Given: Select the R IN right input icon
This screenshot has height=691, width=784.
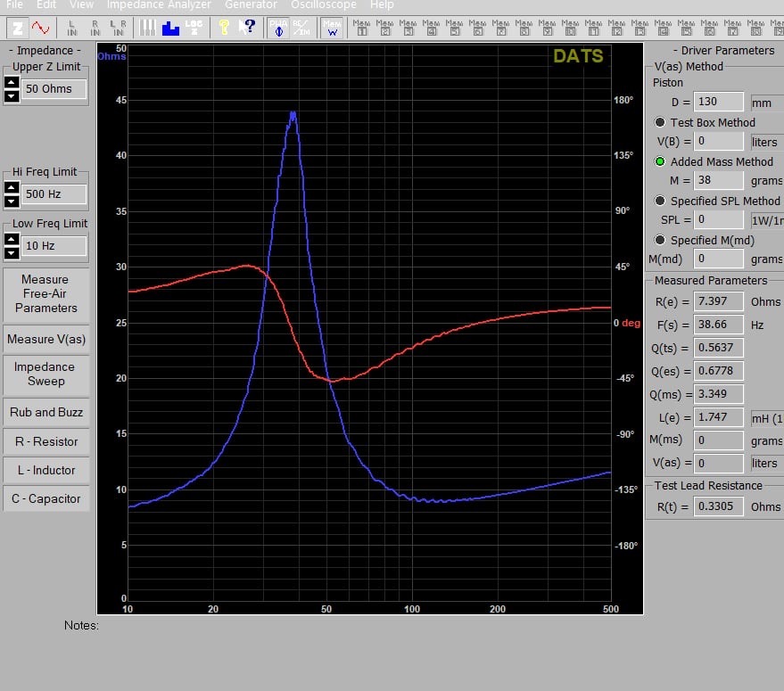Looking at the screenshot, I should pos(95,28).
